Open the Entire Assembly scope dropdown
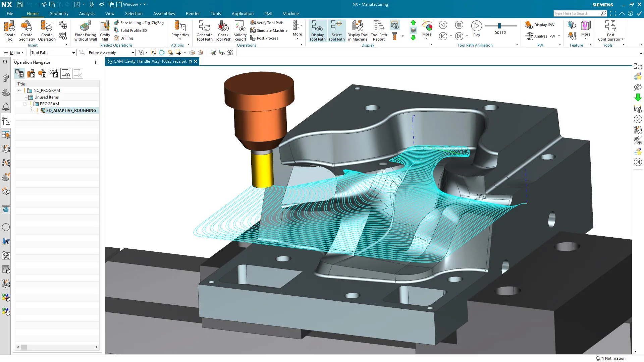Viewport: 644px width, 362px height. pos(133,53)
